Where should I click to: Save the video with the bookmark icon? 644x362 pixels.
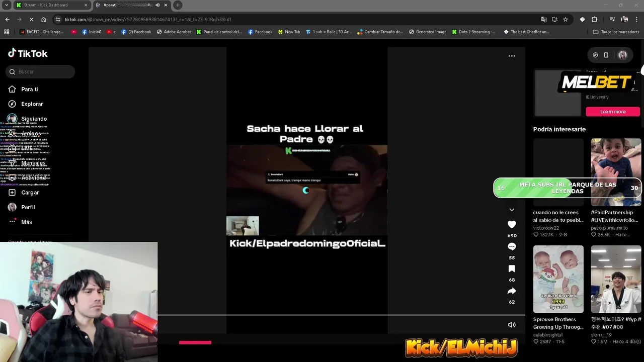pyautogui.click(x=512, y=269)
